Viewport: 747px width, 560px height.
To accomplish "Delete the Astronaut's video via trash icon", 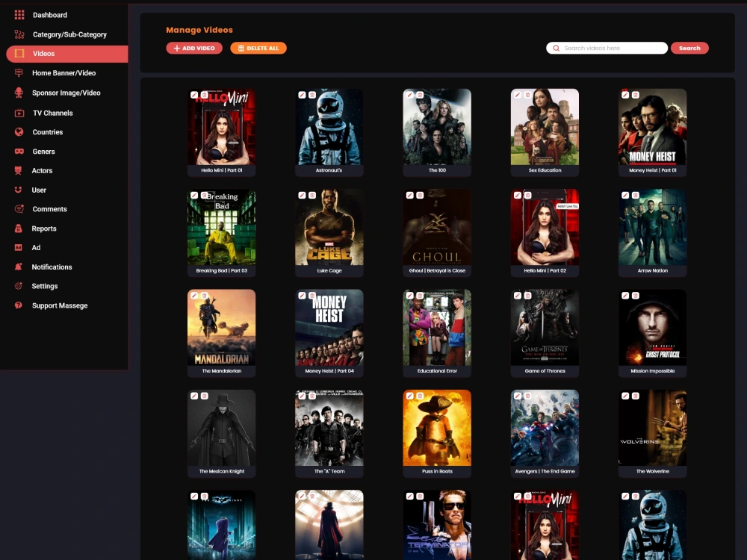I will pyautogui.click(x=312, y=95).
